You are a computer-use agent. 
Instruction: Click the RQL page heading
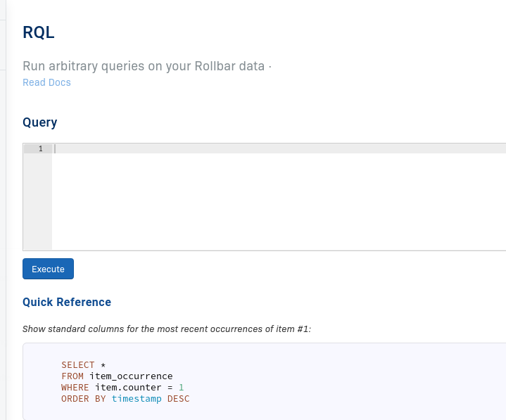click(x=39, y=32)
